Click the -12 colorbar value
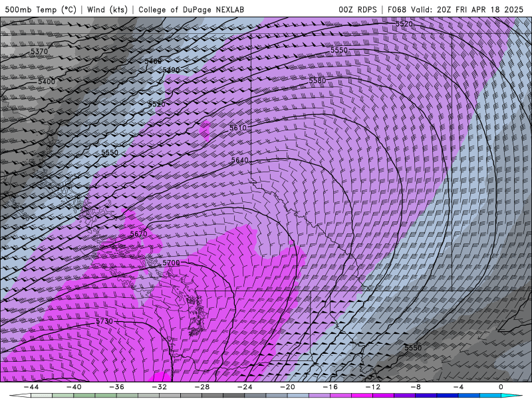The image size is (532, 399). point(373,387)
